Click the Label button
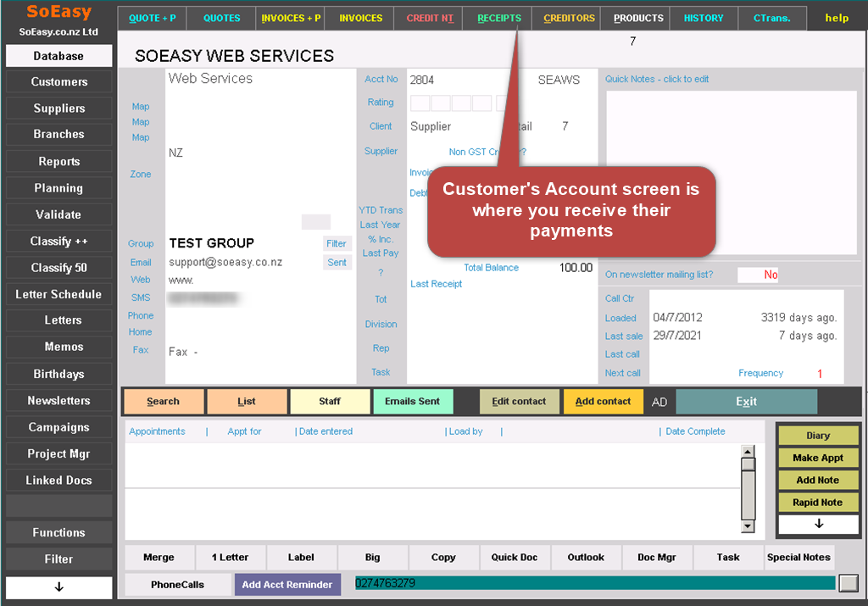868x606 pixels. [301, 558]
